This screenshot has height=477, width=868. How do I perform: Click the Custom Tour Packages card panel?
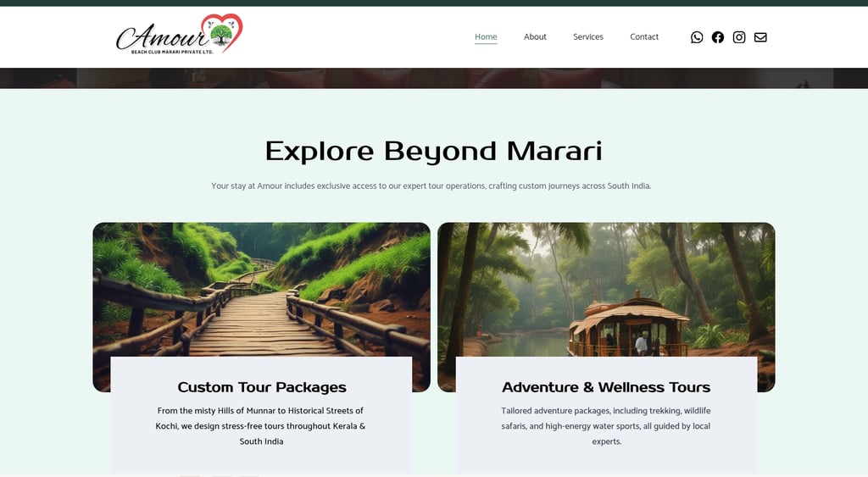[261, 416]
